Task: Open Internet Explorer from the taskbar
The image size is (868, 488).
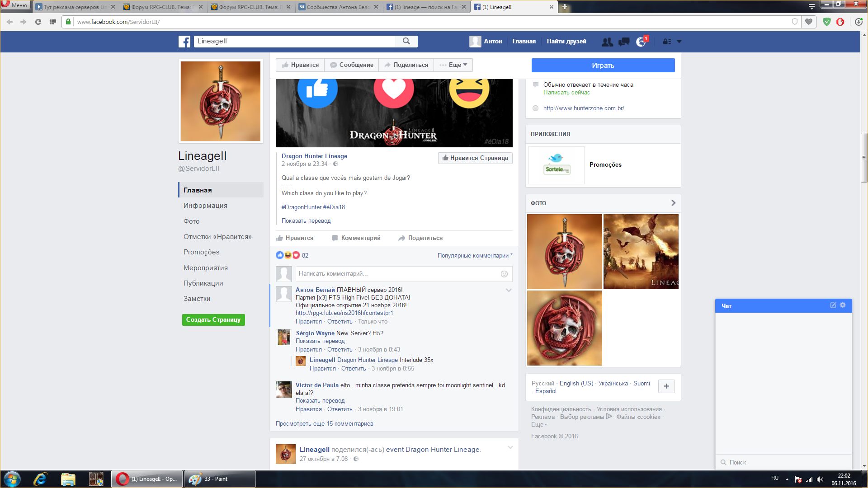Action: [40, 479]
